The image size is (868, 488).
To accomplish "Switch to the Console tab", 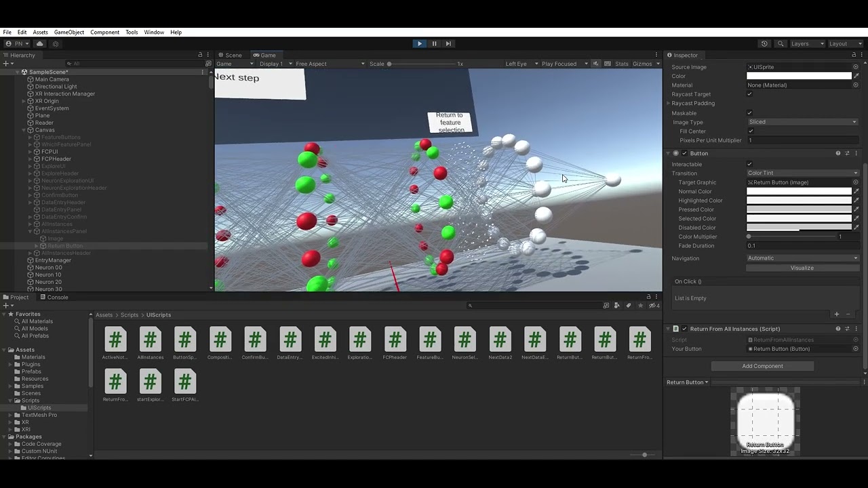I will pyautogui.click(x=54, y=297).
